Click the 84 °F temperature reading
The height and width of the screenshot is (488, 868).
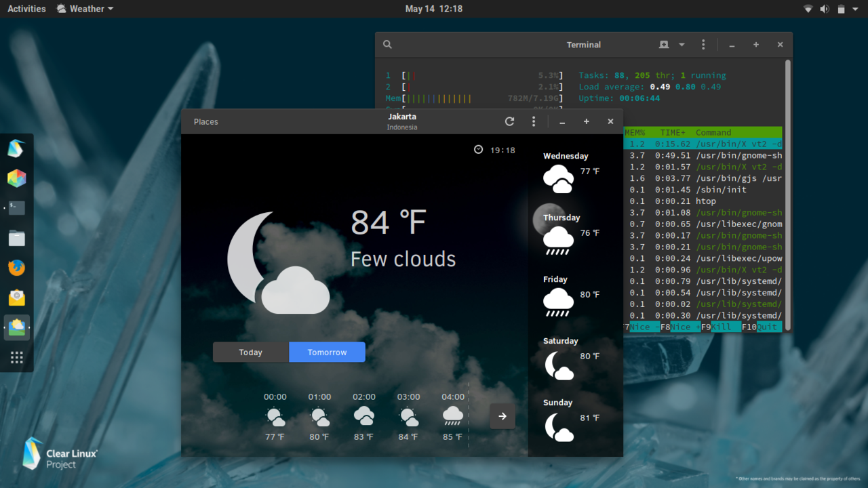click(x=389, y=222)
